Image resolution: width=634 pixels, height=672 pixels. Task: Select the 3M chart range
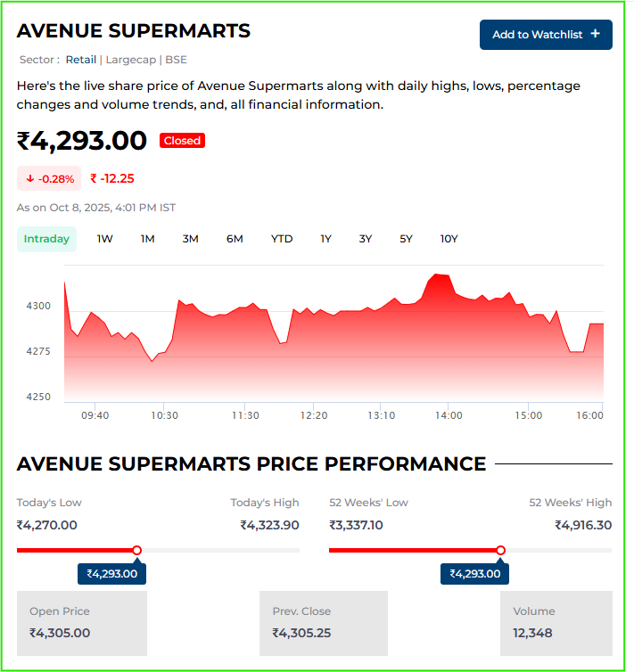pyautogui.click(x=190, y=239)
